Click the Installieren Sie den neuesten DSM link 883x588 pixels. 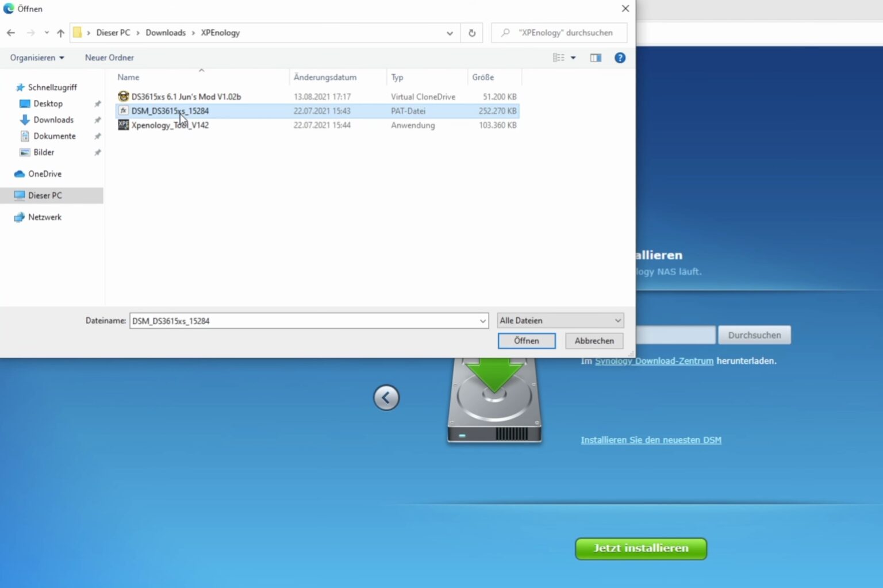point(650,439)
